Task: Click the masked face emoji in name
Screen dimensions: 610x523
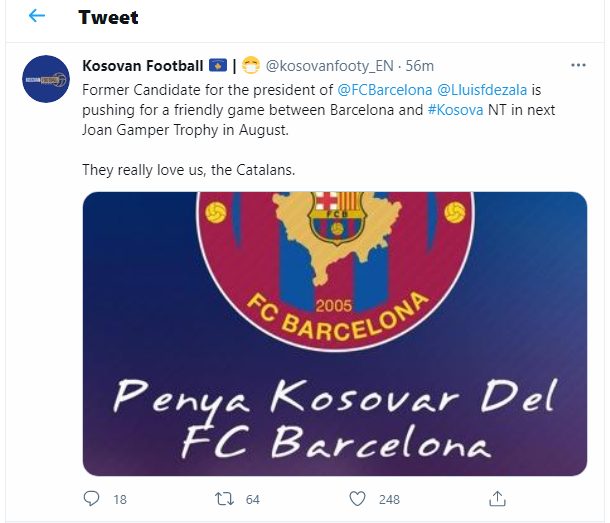Action: click(251, 65)
